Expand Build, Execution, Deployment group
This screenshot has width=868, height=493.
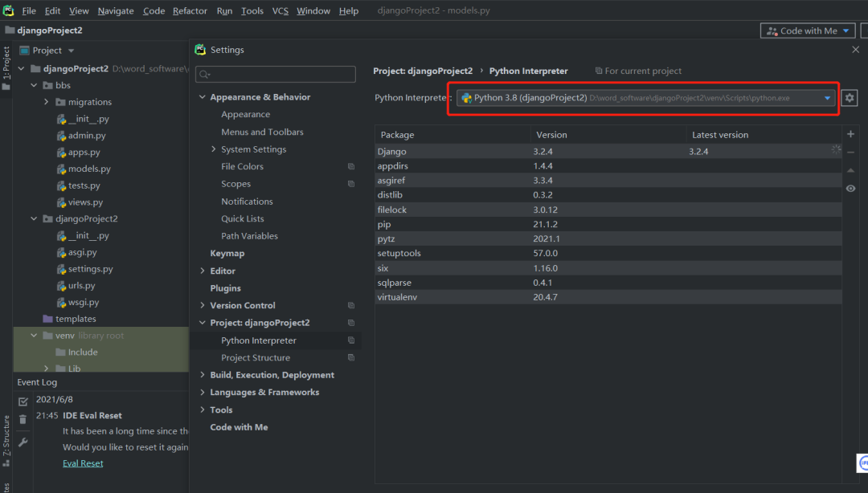pyautogui.click(x=203, y=375)
